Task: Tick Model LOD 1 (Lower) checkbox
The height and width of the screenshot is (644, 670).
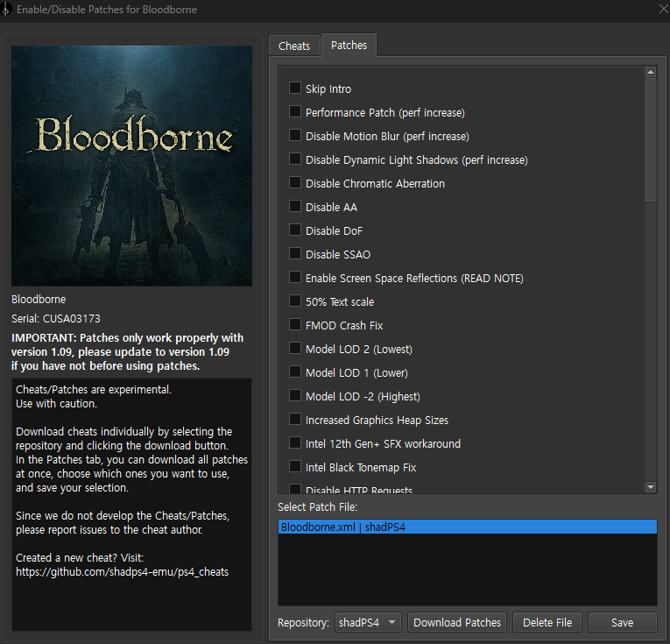Action: coord(295,372)
